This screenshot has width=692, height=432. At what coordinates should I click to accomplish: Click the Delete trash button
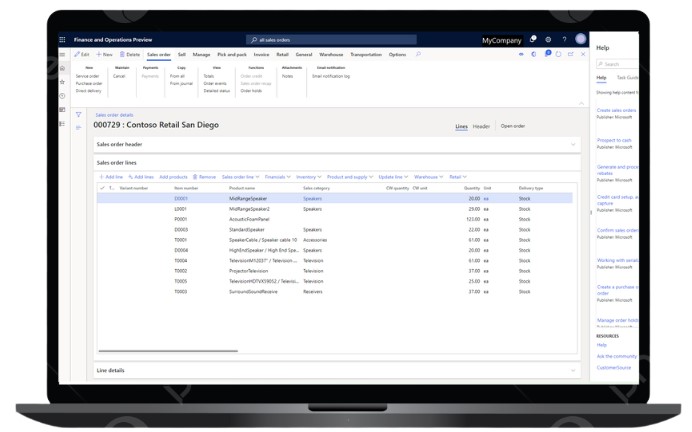pos(130,54)
